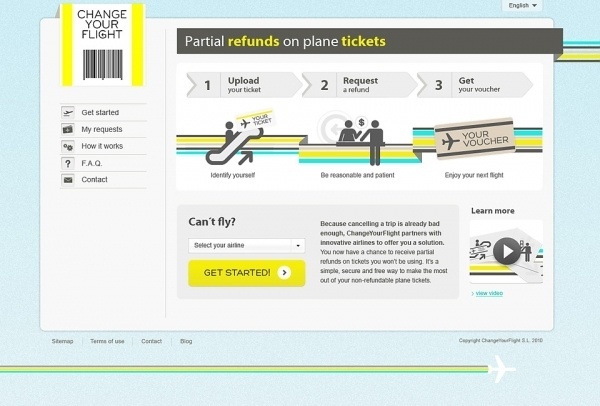Click the question mark icon beside F.A.Q.

68,163
